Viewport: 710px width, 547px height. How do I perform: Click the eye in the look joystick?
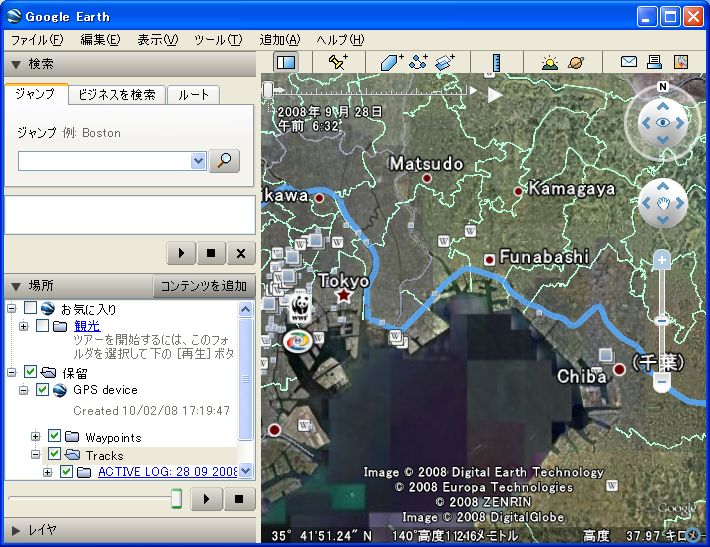(x=663, y=123)
